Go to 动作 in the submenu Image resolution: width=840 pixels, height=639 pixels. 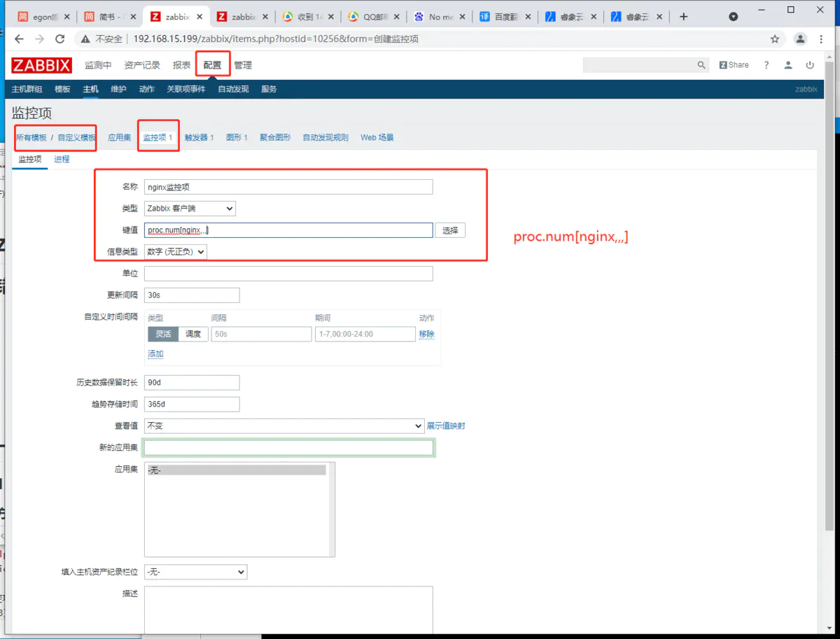tap(146, 89)
